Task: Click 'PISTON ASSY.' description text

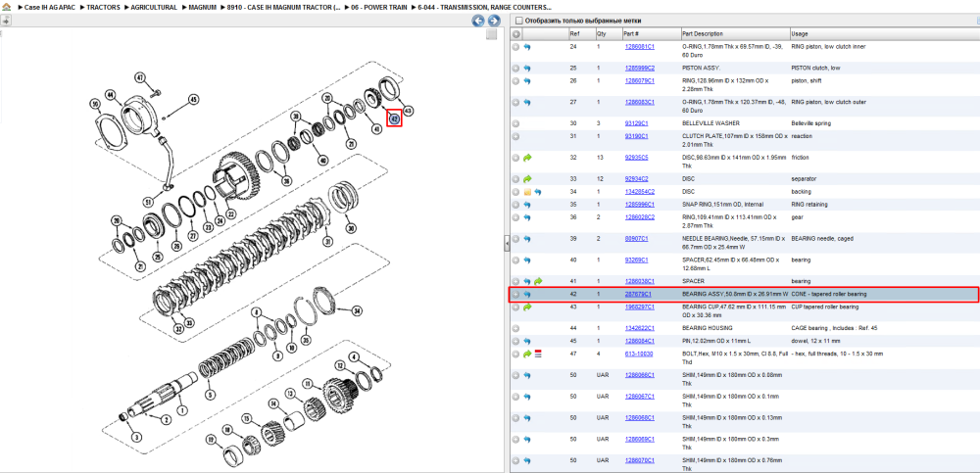Action: (702, 69)
